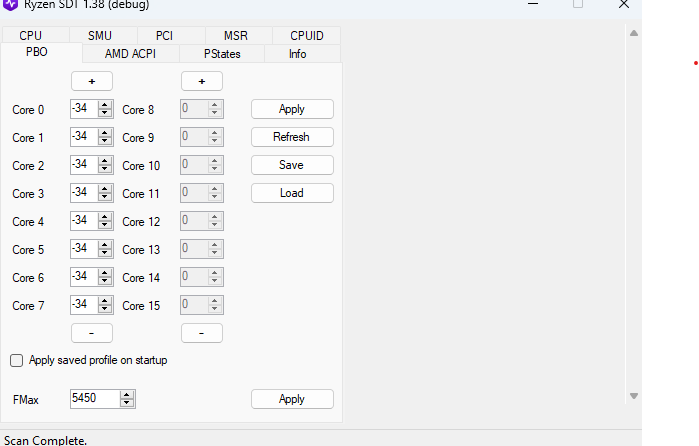Increase Core 2 offset with up arrow
Image resolution: width=699 pixels, height=446 pixels.
click(105, 161)
